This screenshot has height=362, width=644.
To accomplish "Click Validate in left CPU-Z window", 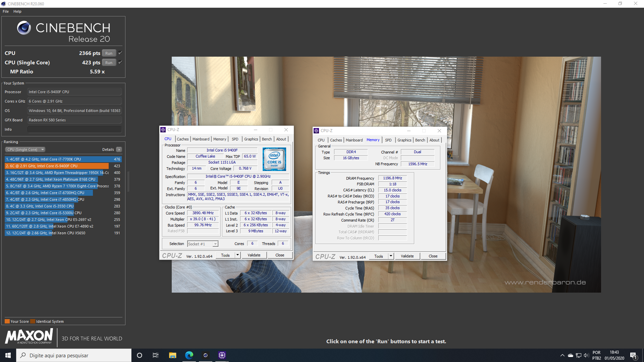I will coord(254,255).
